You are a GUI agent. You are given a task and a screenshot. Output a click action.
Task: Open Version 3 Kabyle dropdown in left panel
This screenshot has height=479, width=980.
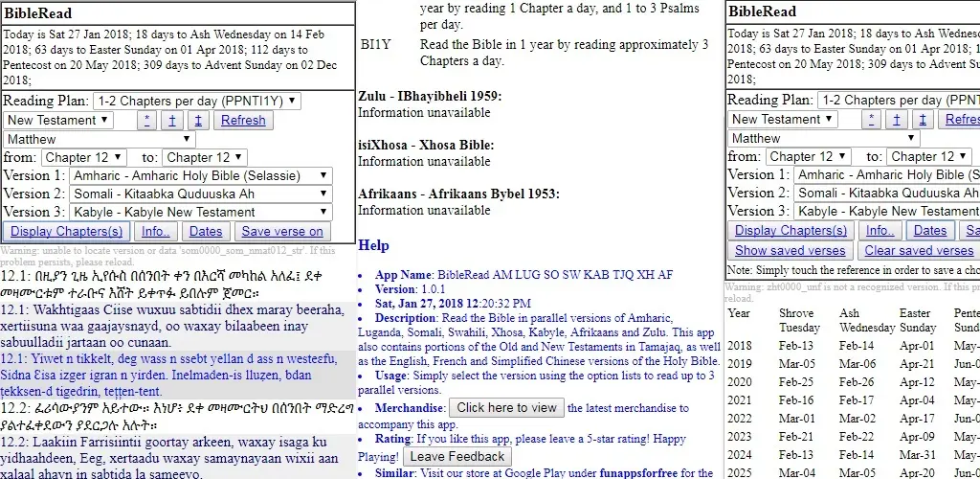coord(201,212)
